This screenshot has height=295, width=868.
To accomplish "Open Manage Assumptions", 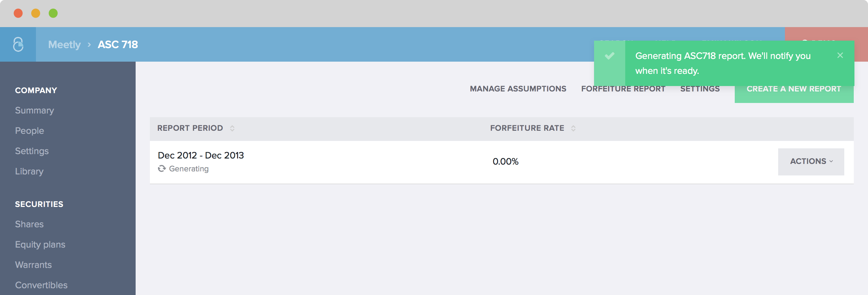I will (x=518, y=89).
